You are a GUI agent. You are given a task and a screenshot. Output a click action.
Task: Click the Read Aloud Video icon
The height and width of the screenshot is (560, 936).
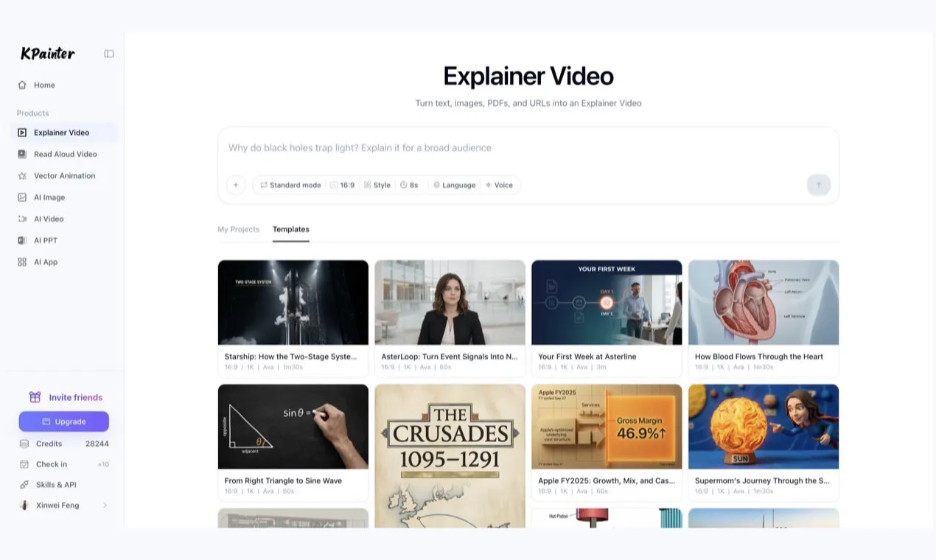[x=22, y=154]
